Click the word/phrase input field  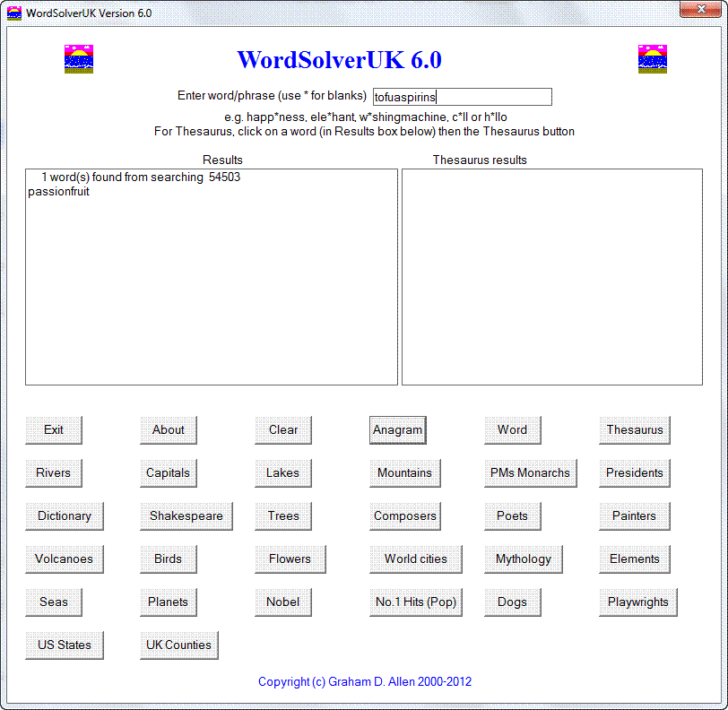pos(462,97)
